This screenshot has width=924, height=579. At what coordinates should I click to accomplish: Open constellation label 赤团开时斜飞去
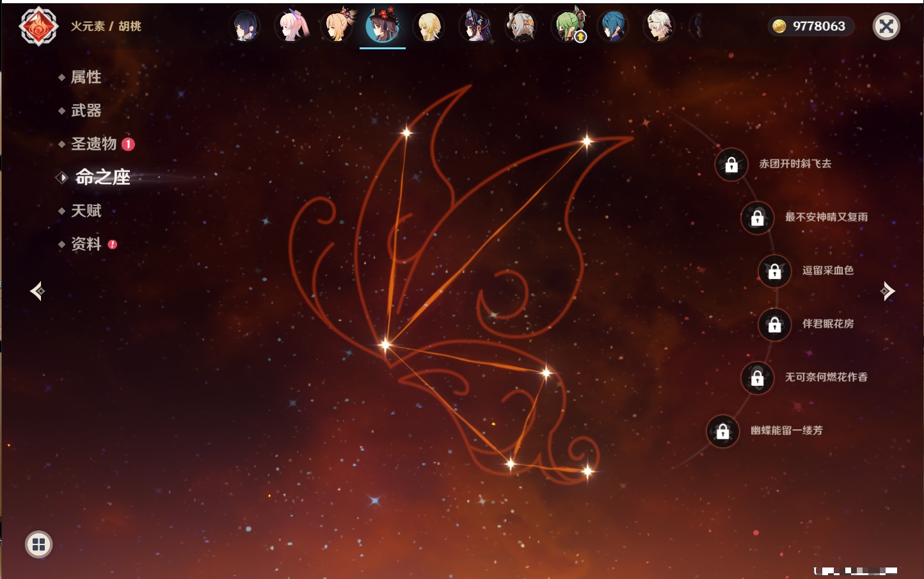coord(795,164)
